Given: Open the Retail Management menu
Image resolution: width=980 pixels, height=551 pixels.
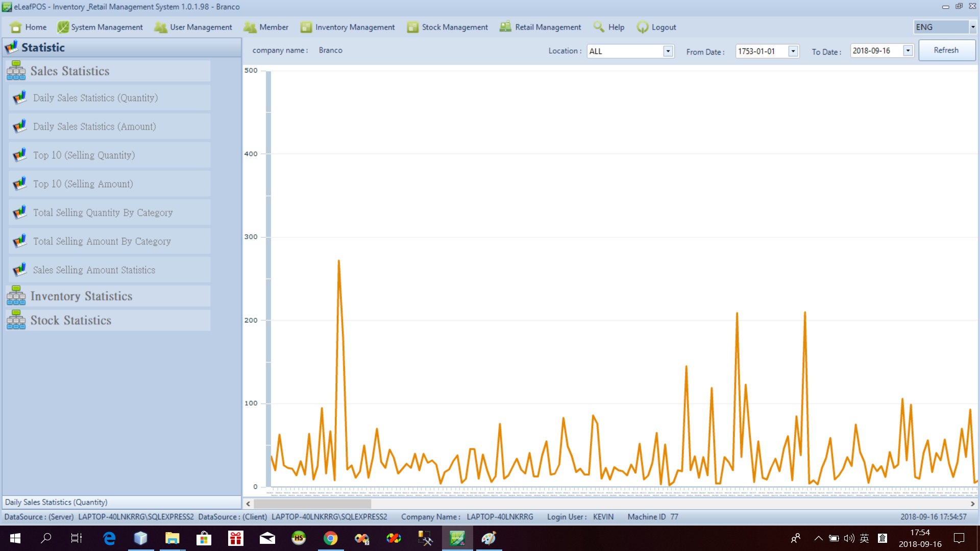Looking at the screenshot, I should tap(547, 27).
